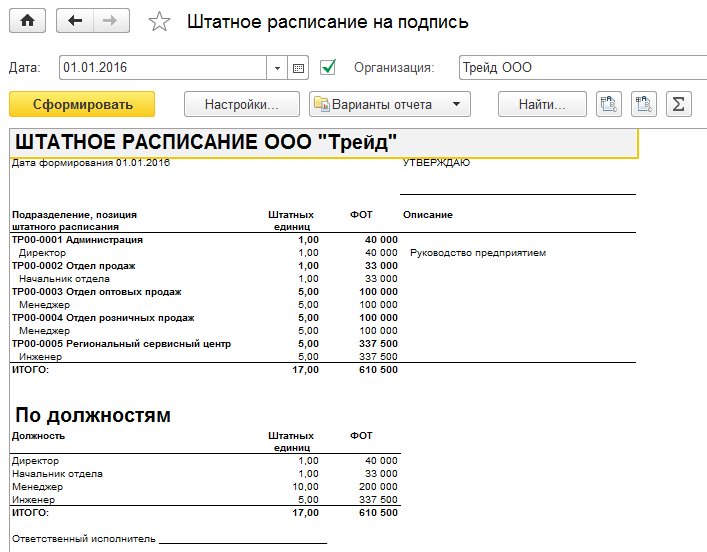This screenshot has width=707, height=552.
Task: Expand the Варианты отчета dropdown
Action: pyautogui.click(x=455, y=104)
